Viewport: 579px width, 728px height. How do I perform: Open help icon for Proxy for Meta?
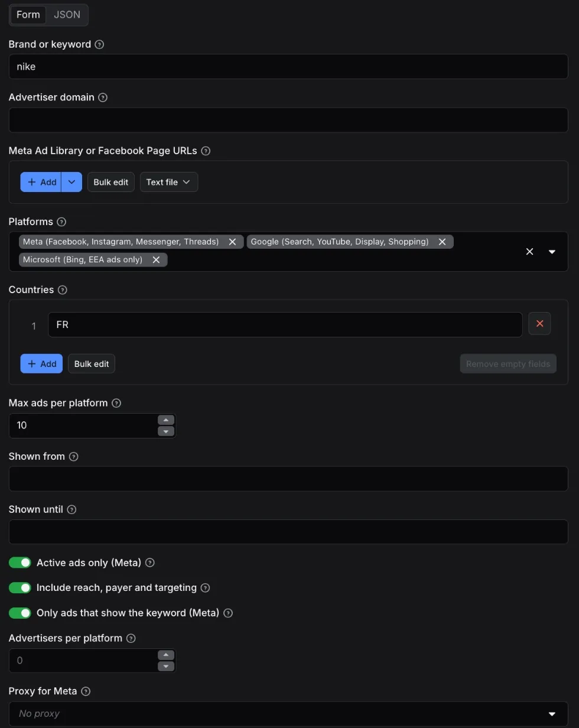pyautogui.click(x=86, y=691)
